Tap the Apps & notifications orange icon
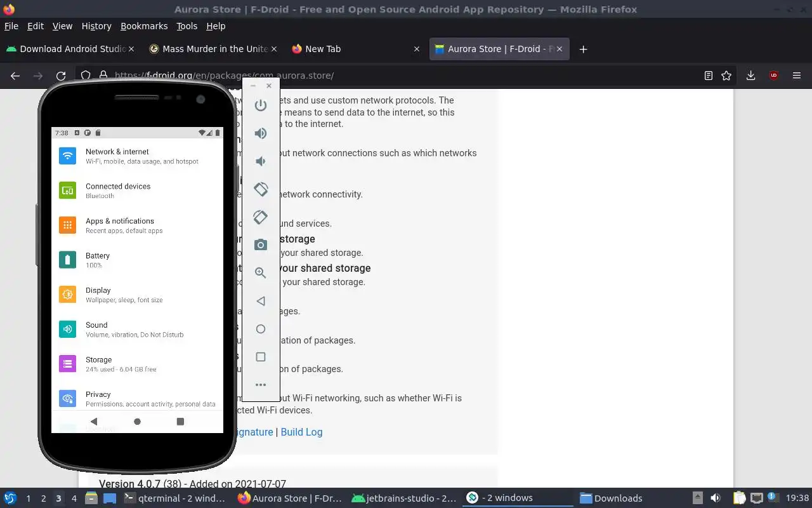The width and height of the screenshot is (812, 508). pyautogui.click(x=68, y=225)
